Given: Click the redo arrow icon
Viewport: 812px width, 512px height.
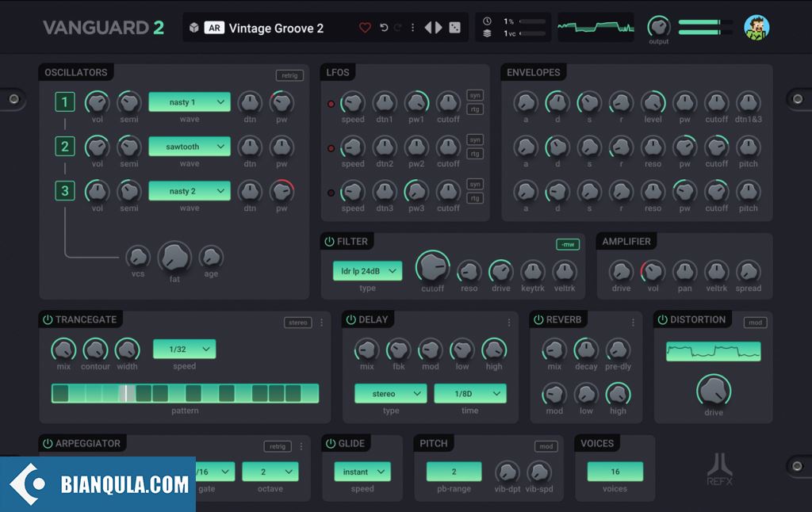Looking at the screenshot, I should point(398,28).
